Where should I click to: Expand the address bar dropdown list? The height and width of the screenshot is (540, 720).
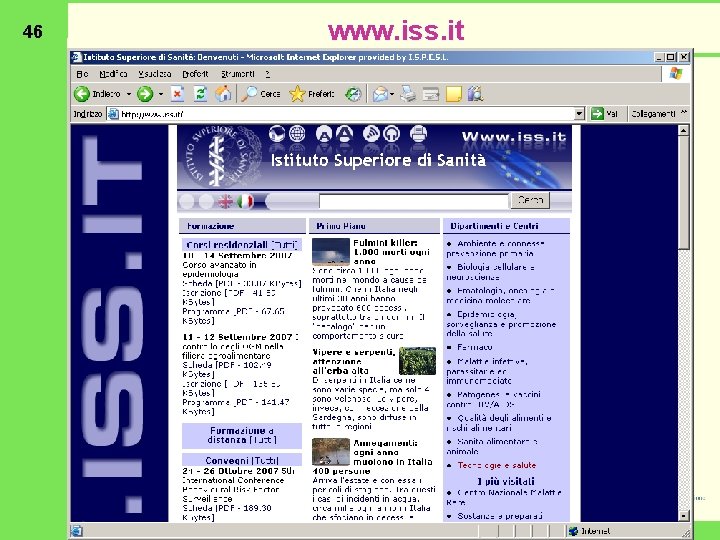[x=579, y=113]
